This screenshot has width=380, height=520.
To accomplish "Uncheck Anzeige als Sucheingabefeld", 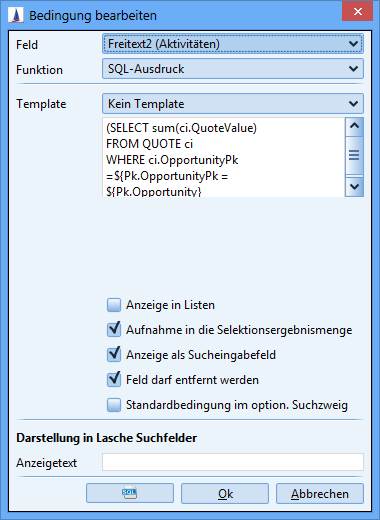I will [x=114, y=355].
